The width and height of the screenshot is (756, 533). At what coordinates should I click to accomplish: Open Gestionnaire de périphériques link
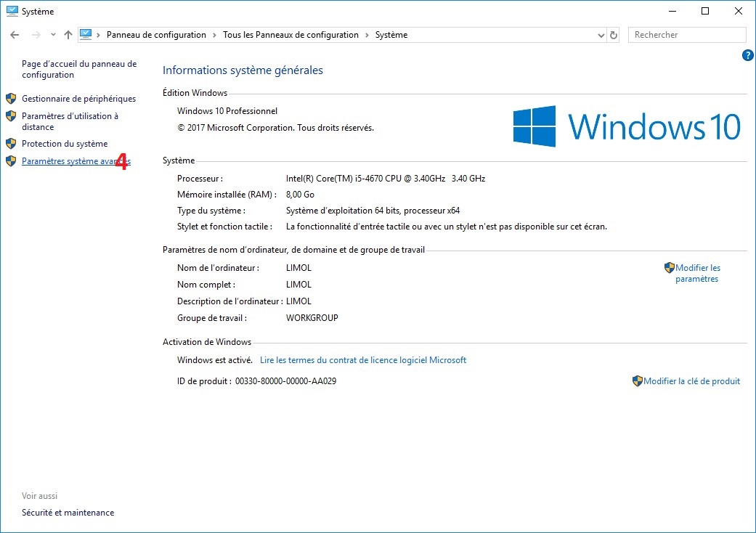click(78, 99)
